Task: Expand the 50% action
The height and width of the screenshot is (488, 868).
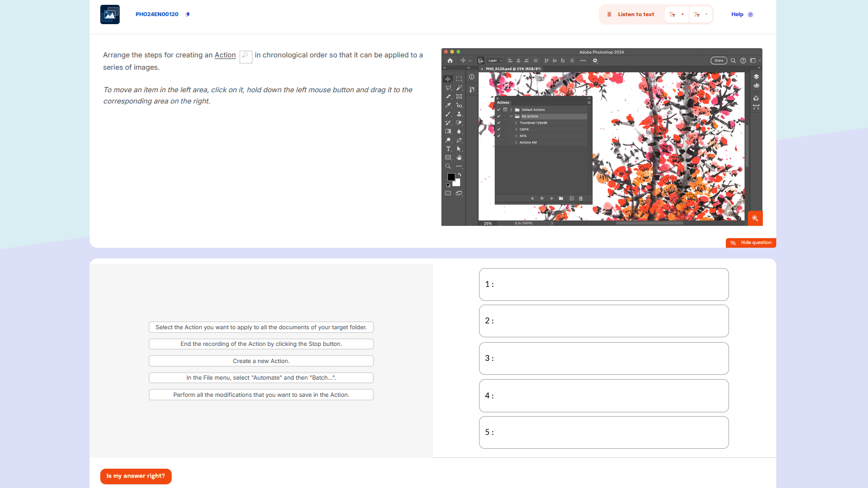Action: 516,136
